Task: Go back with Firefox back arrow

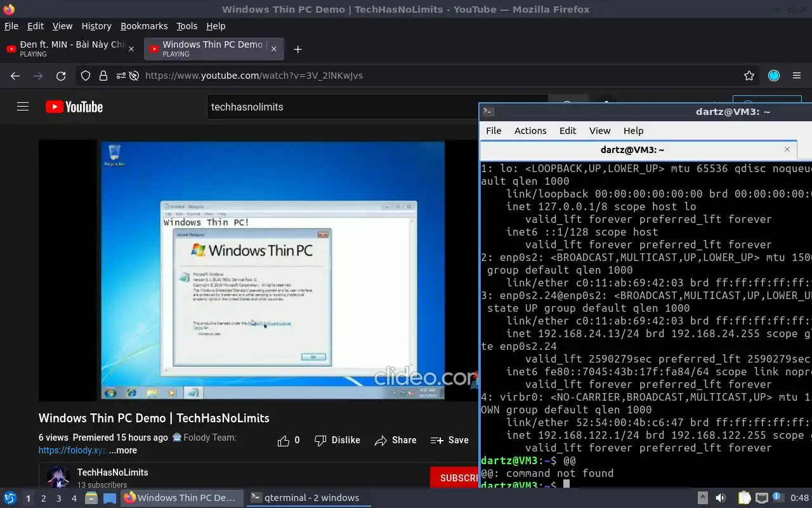Action: 15,76
